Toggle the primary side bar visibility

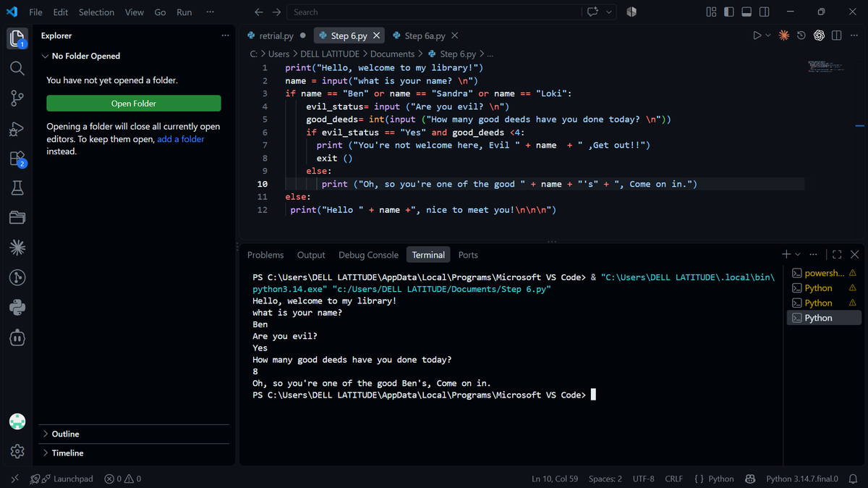click(728, 12)
